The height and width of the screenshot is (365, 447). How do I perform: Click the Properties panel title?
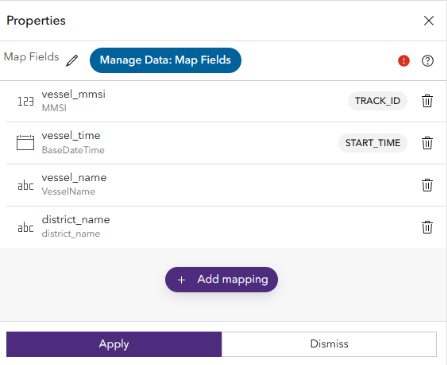[36, 21]
